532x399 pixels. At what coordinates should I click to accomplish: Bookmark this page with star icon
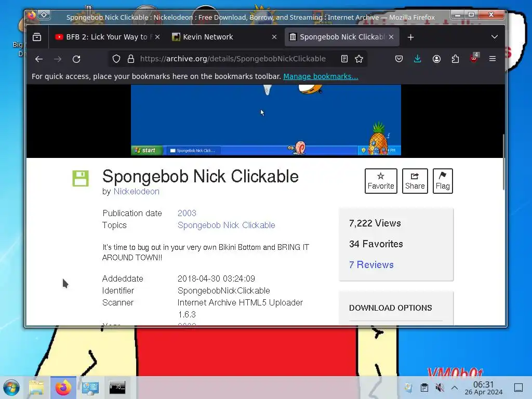click(x=359, y=59)
